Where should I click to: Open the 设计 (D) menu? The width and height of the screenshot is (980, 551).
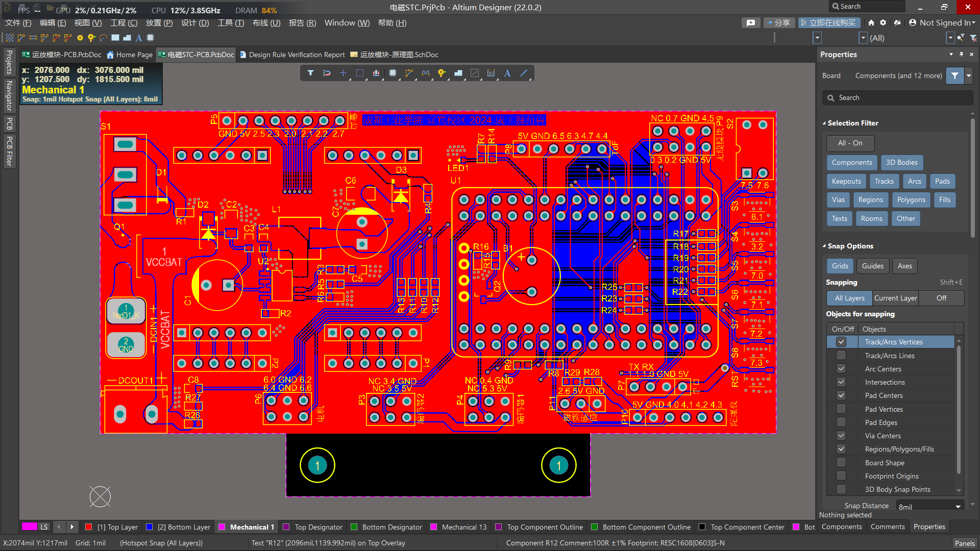click(195, 23)
